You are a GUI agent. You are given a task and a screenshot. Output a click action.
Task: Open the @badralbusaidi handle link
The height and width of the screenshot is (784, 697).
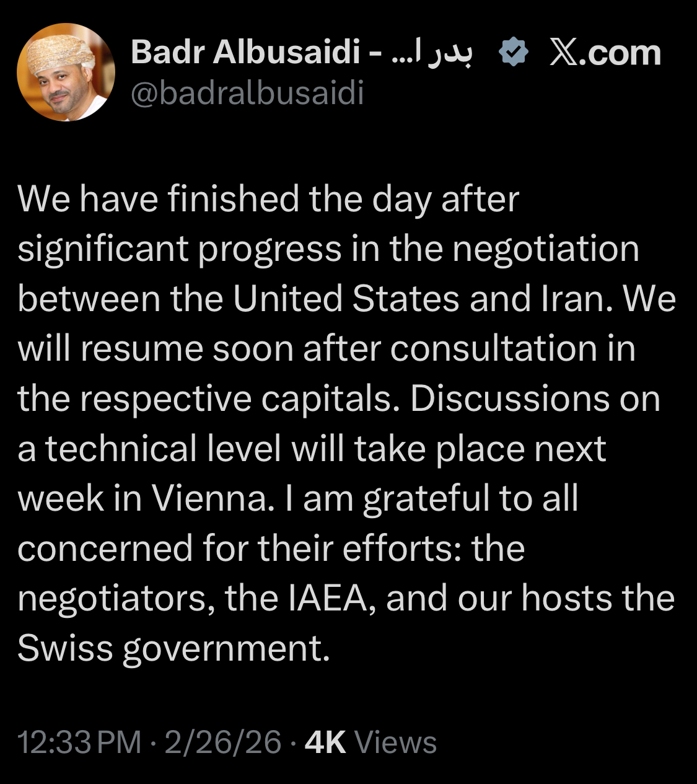click(x=247, y=94)
